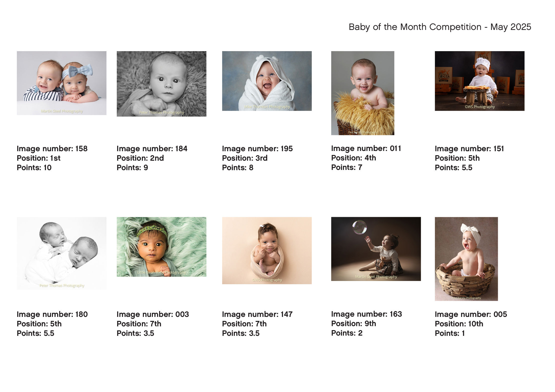The image size is (555, 392).
Task: Open the laughing baby in white towel photo
Action: coord(267,81)
